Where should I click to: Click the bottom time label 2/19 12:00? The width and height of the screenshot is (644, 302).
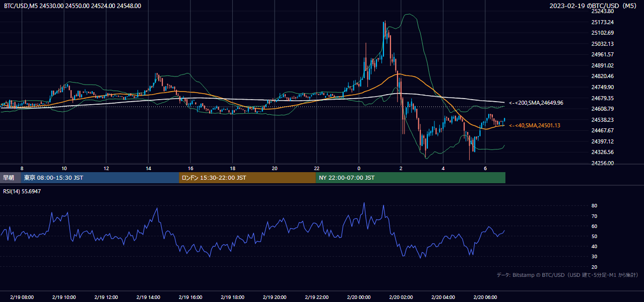point(106,297)
